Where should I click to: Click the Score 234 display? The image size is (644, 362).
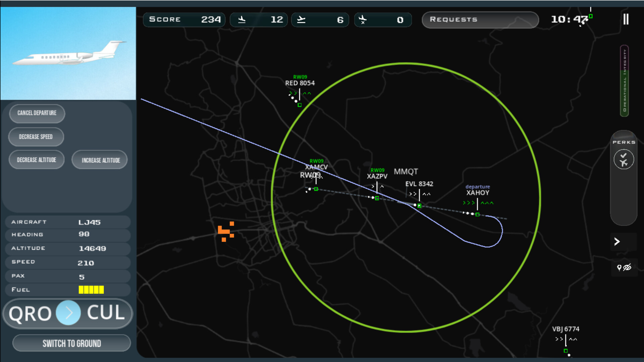[x=184, y=19]
